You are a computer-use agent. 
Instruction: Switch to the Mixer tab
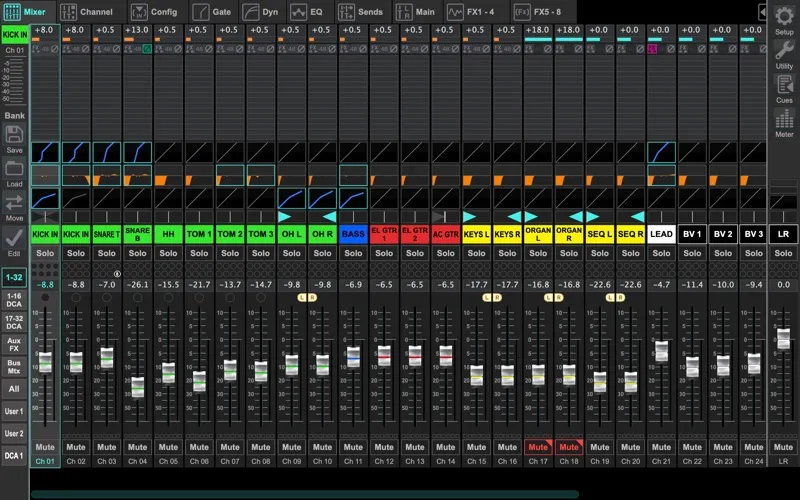point(25,11)
